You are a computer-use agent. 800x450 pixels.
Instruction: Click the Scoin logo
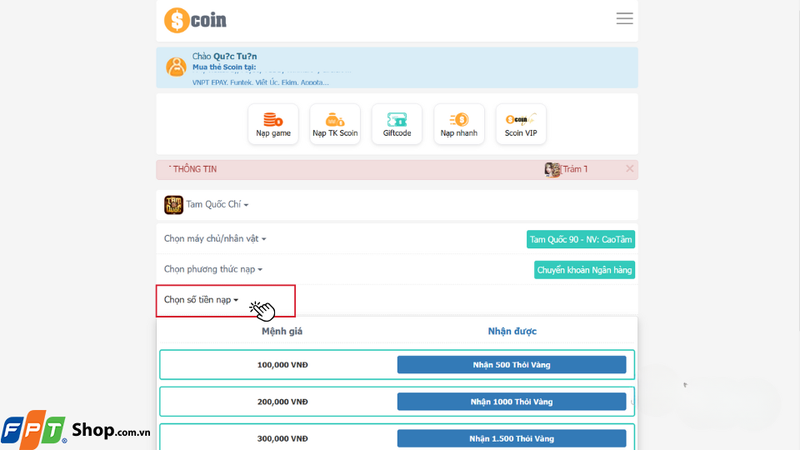pos(195,20)
